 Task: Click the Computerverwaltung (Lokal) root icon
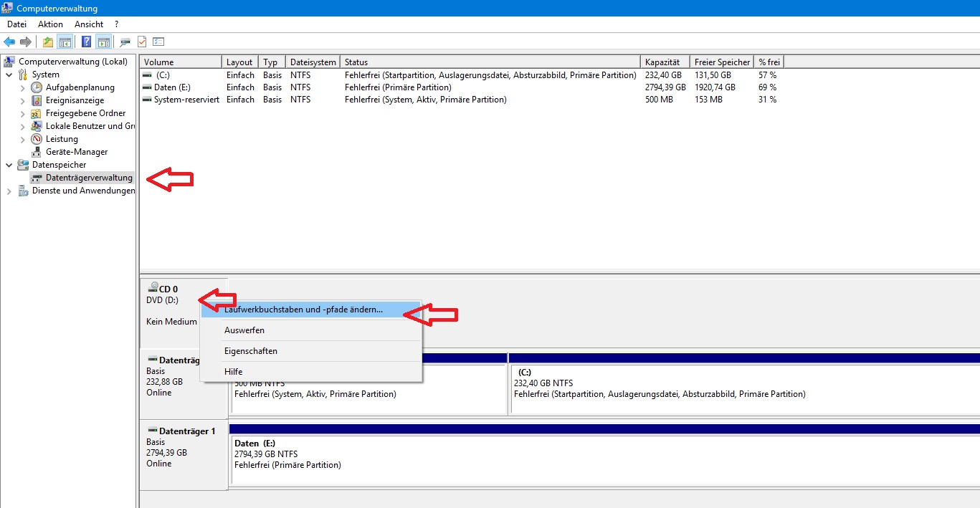click(x=10, y=62)
